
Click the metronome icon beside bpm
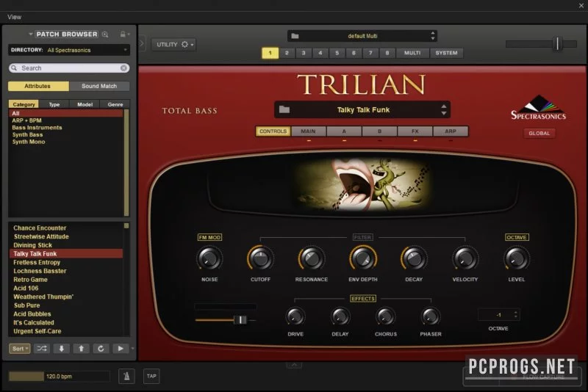click(x=126, y=376)
